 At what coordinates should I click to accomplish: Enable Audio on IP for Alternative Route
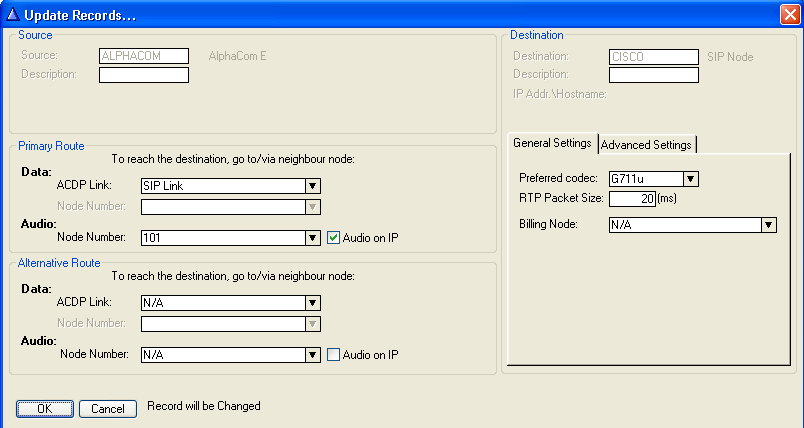pos(335,354)
